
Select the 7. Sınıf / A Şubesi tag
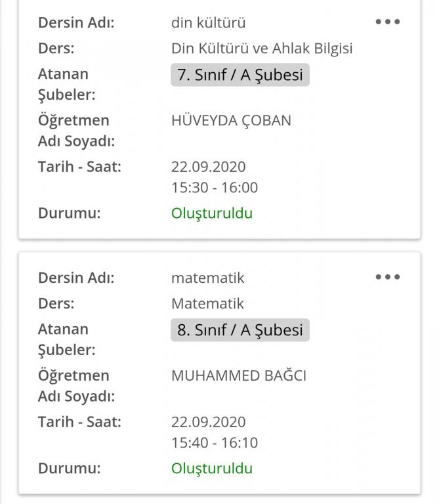tap(240, 75)
